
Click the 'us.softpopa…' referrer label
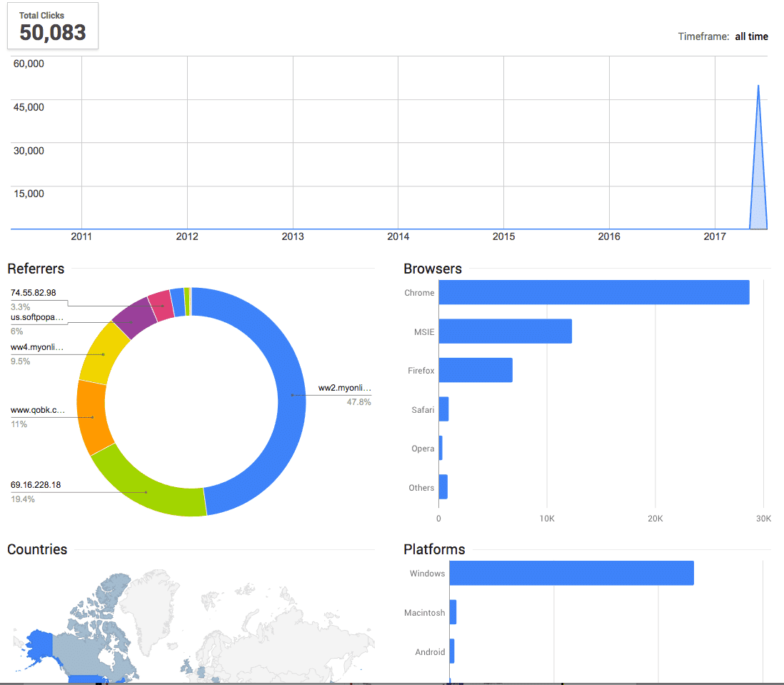37,317
